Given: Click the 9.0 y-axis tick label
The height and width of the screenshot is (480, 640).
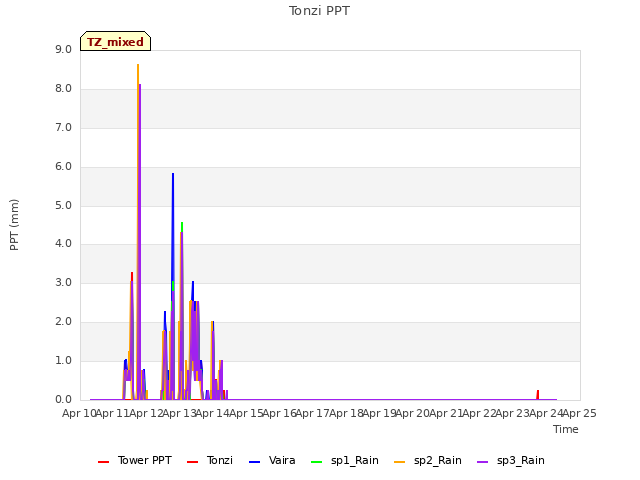Looking at the screenshot, I should [63, 50].
